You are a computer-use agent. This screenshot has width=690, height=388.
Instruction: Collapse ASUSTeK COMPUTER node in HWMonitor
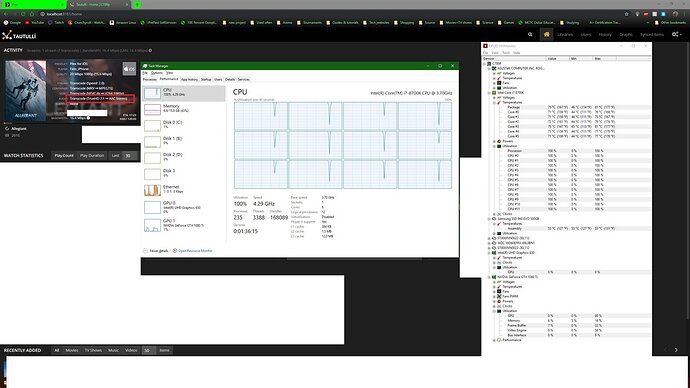[489, 69]
